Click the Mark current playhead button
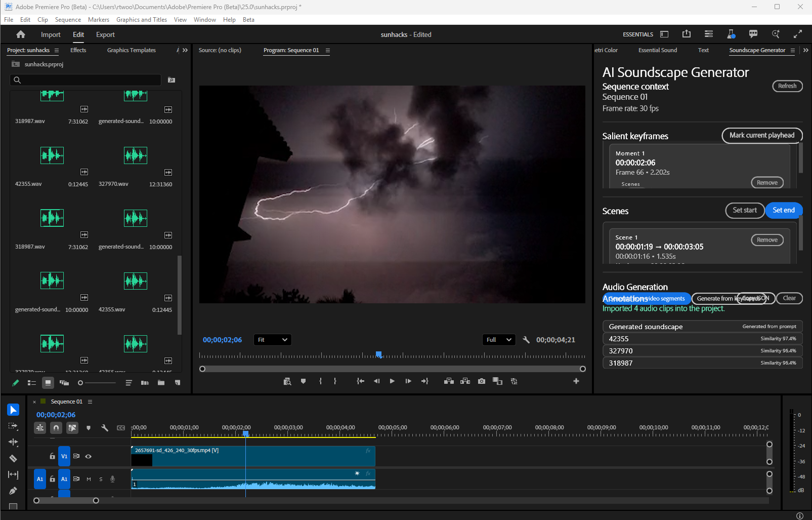Viewport: 812px width, 520px height. 761,135
